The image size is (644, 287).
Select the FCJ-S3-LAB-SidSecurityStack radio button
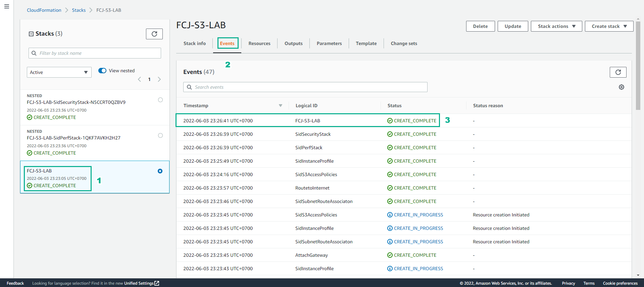point(160,100)
